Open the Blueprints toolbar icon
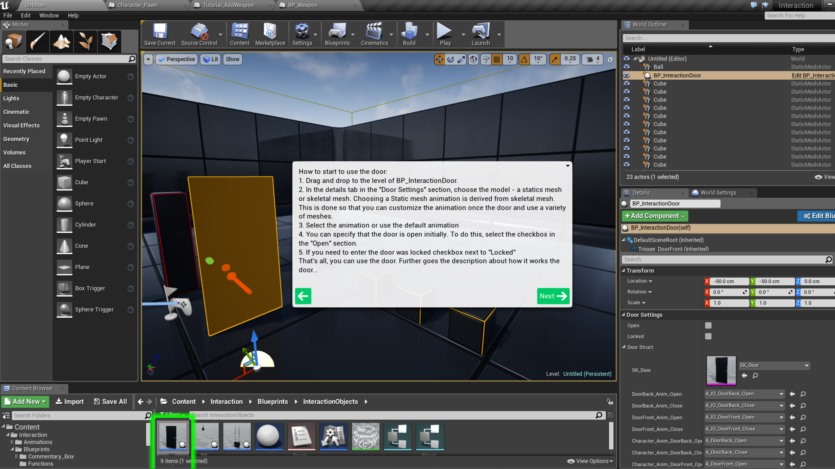 337,34
